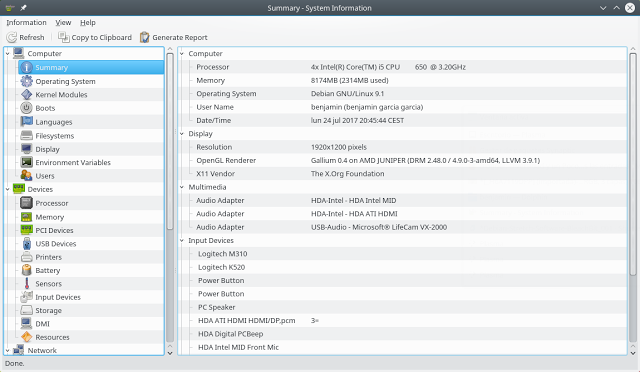Viewport: 640px width, 372px height.
Task: Click the Network sidebar icon
Action: coord(18,350)
